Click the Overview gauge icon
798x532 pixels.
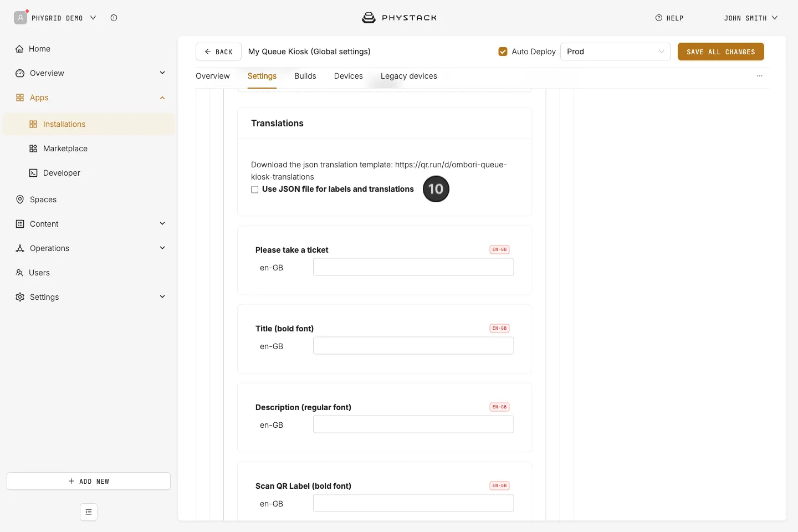pos(20,73)
